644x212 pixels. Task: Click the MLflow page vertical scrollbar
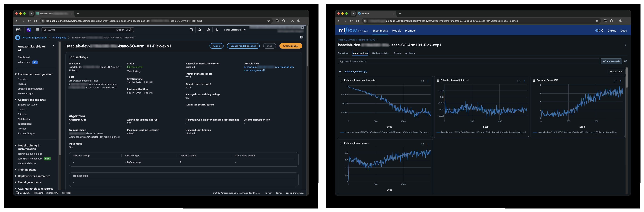pos(627,78)
